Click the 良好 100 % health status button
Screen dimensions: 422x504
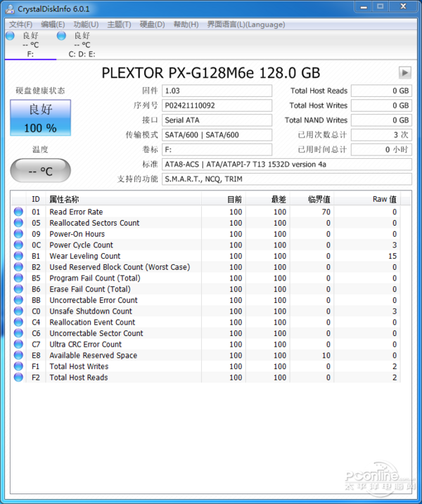point(40,118)
